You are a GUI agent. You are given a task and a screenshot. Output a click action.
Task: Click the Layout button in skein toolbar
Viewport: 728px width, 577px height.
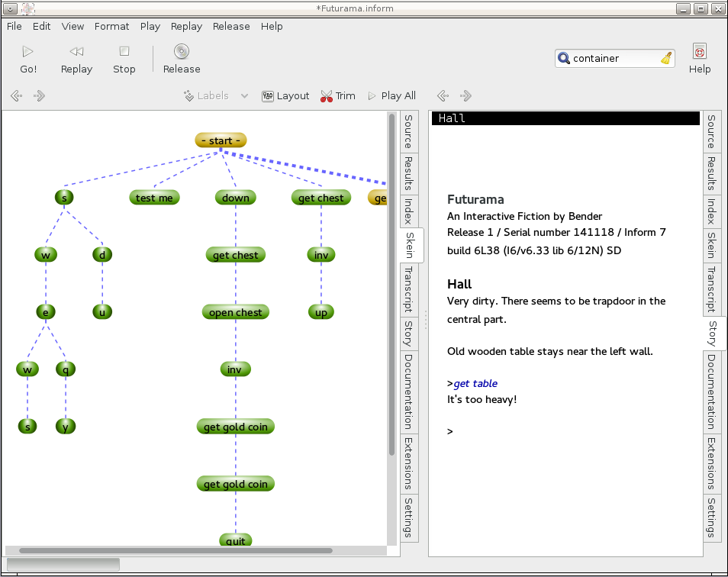tap(285, 96)
